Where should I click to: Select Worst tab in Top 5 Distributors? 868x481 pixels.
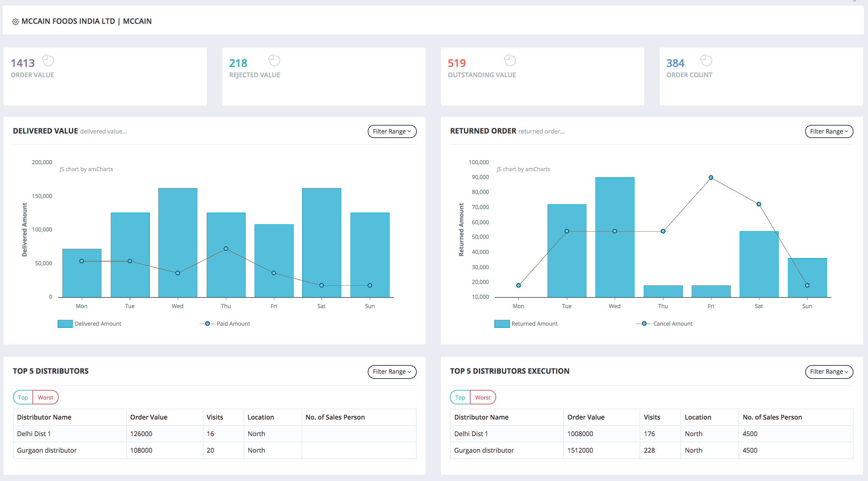(x=46, y=397)
